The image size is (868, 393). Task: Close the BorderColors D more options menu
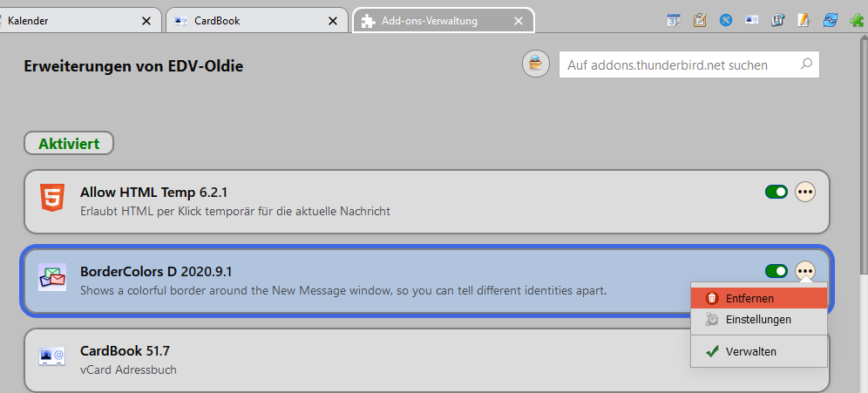(805, 271)
